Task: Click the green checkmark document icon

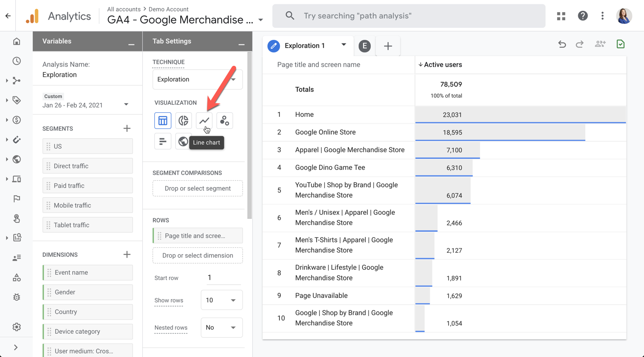Action: pos(620,44)
